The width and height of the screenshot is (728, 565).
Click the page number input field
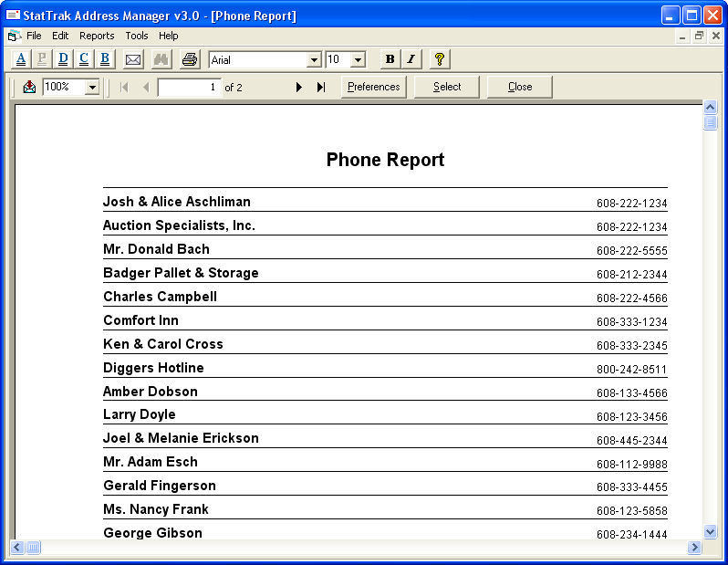coord(189,88)
